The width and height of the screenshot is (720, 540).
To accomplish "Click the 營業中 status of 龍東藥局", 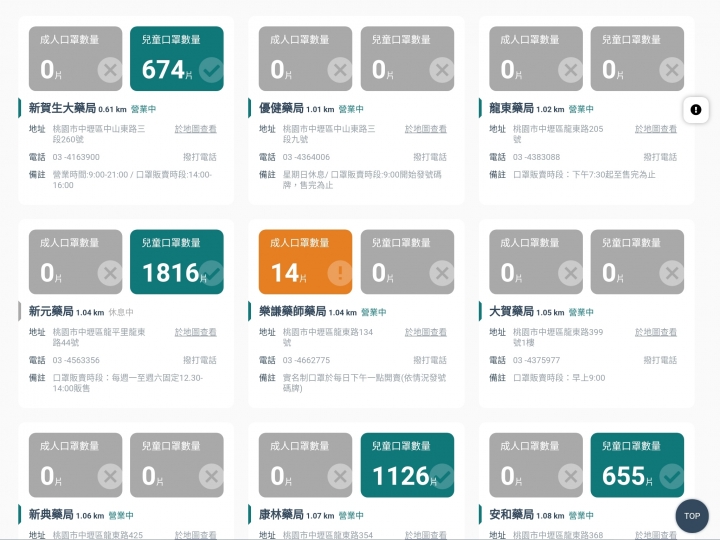I will coord(581,109).
